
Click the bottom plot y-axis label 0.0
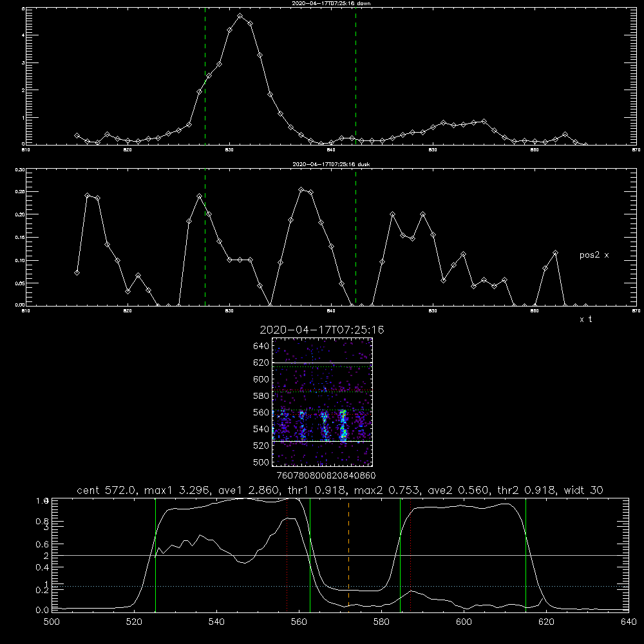point(43,611)
